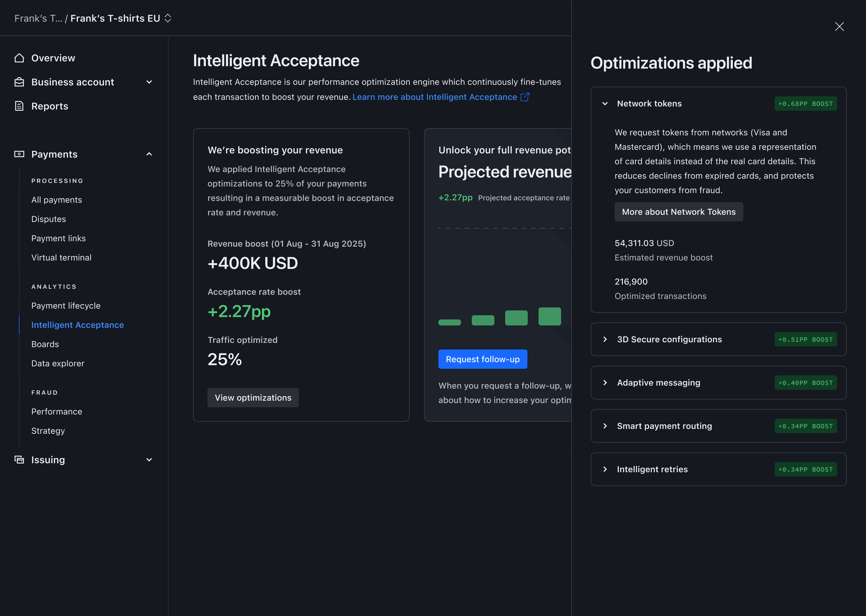Click the Overview home icon
The width and height of the screenshot is (866, 616).
click(19, 58)
